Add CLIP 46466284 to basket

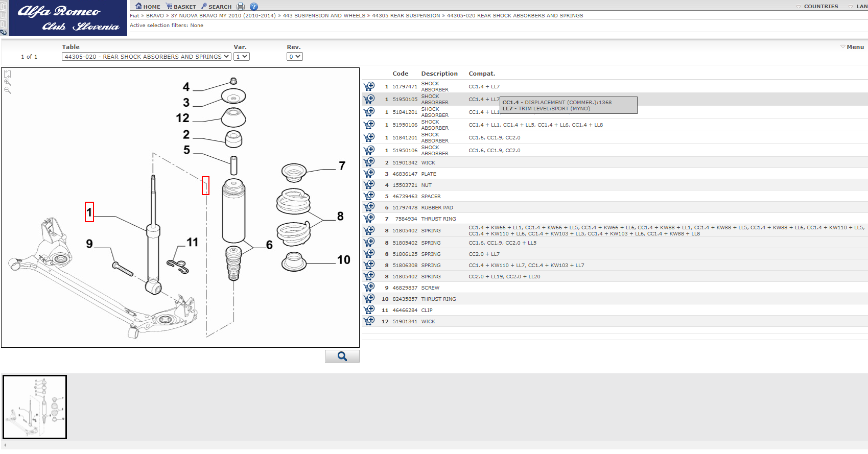click(x=369, y=310)
